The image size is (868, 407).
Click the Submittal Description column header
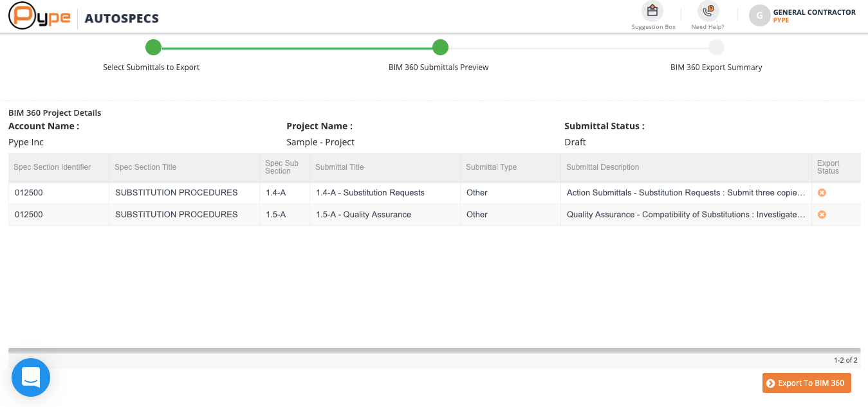(x=602, y=167)
